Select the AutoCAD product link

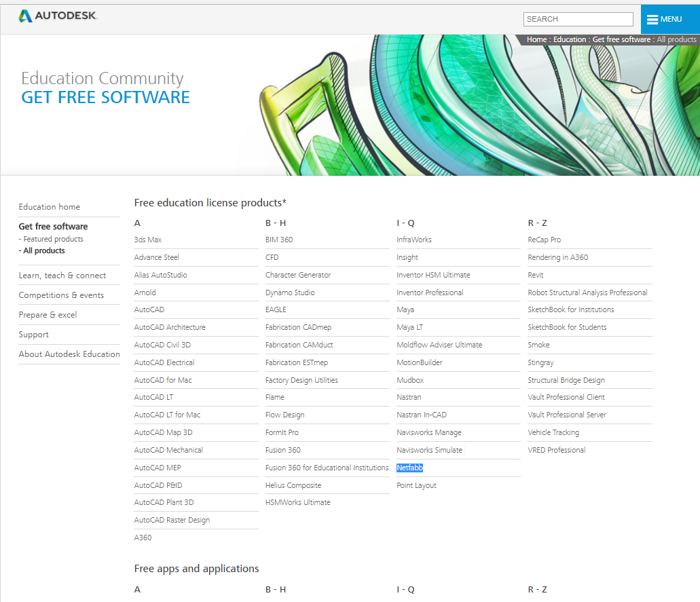(x=149, y=309)
